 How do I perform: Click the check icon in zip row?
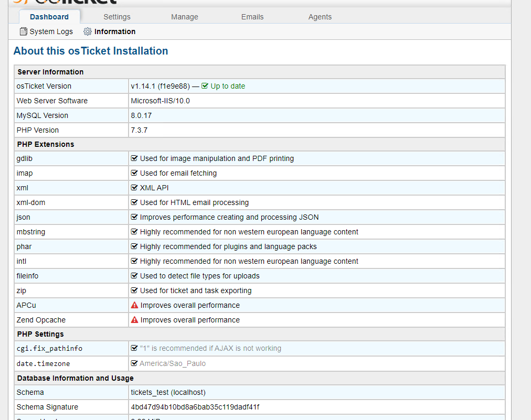pos(134,290)
